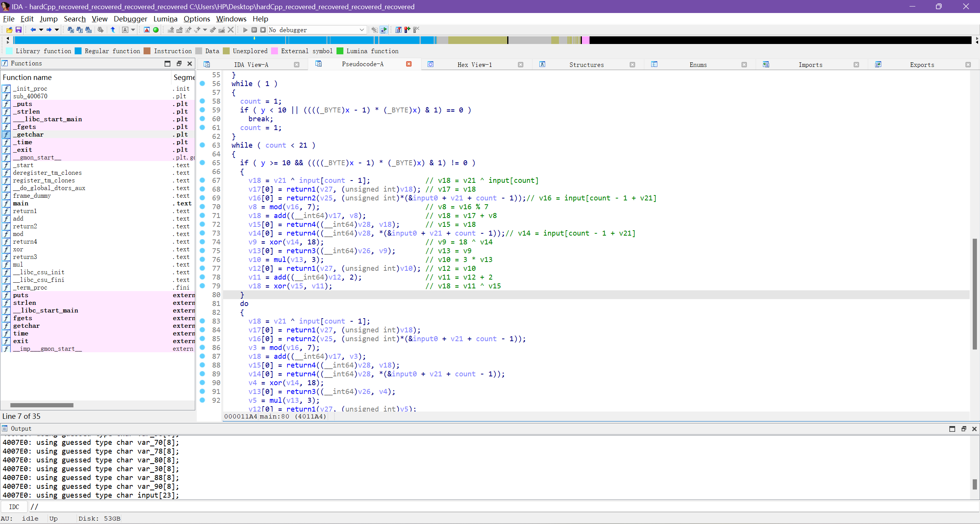This screenshot has height=524, width=980.
Task: Click the green circle status icon
Action: 156,30
